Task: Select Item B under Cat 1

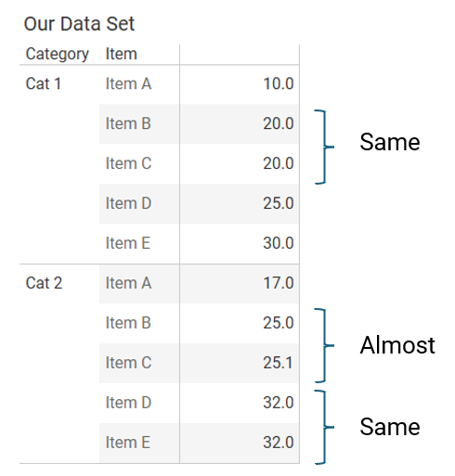Action: pyautogui.click(x=128, y=123)
